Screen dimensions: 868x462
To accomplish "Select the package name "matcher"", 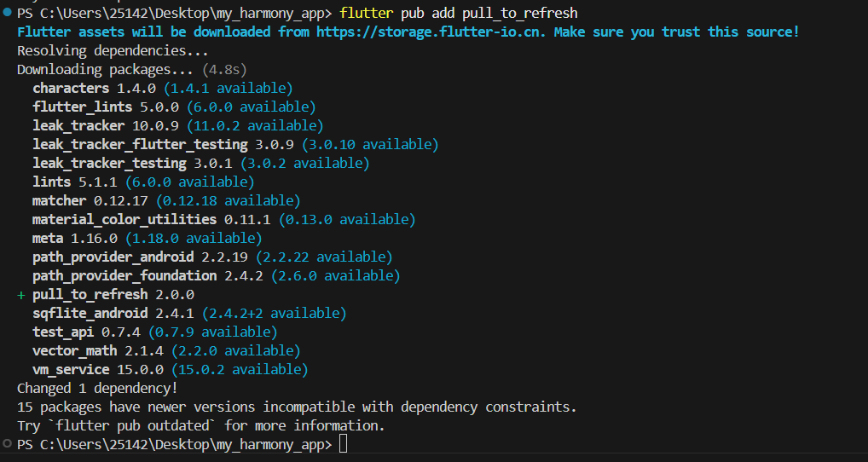I will coord(59,201).
